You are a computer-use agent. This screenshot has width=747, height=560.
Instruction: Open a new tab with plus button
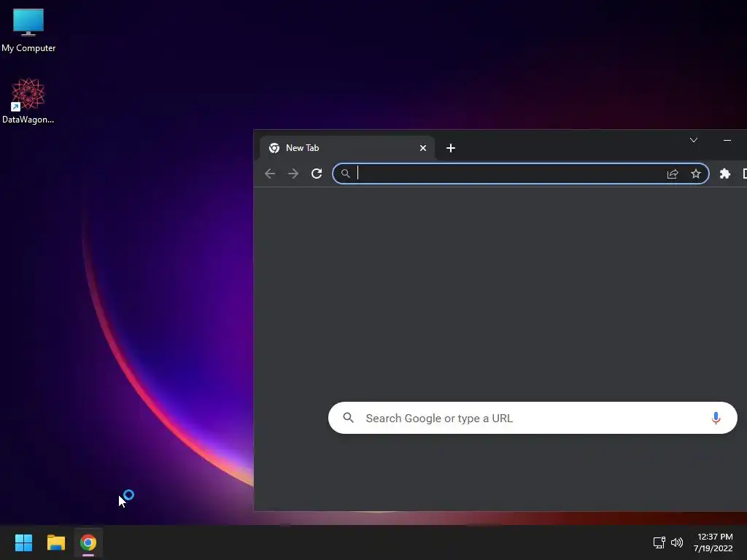click(x=451, y=148)
